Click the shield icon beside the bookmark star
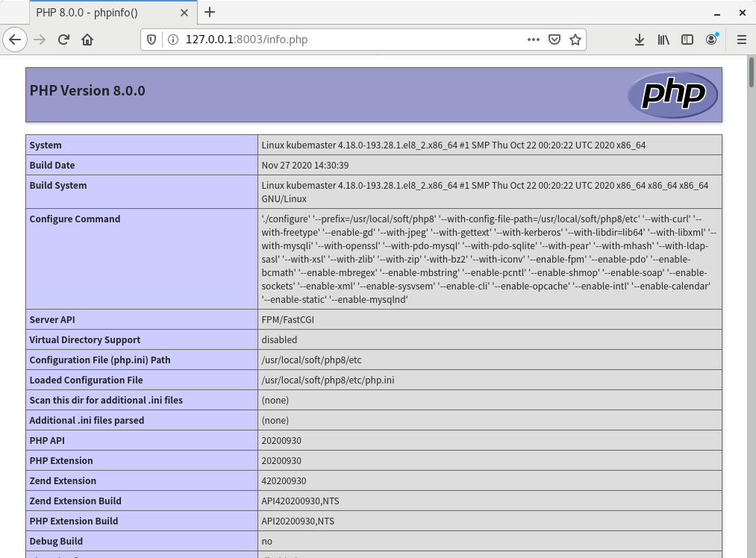The width and height of the screenshot is (756, 558). pyautogui.click(x=554, y=40)
